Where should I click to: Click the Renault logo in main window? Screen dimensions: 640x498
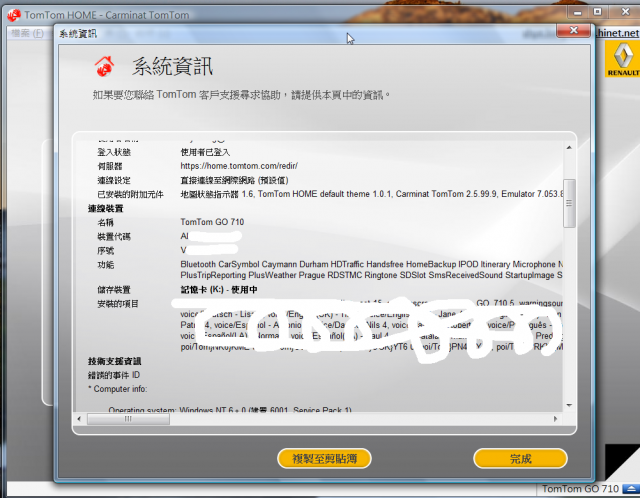click(622, 58)
